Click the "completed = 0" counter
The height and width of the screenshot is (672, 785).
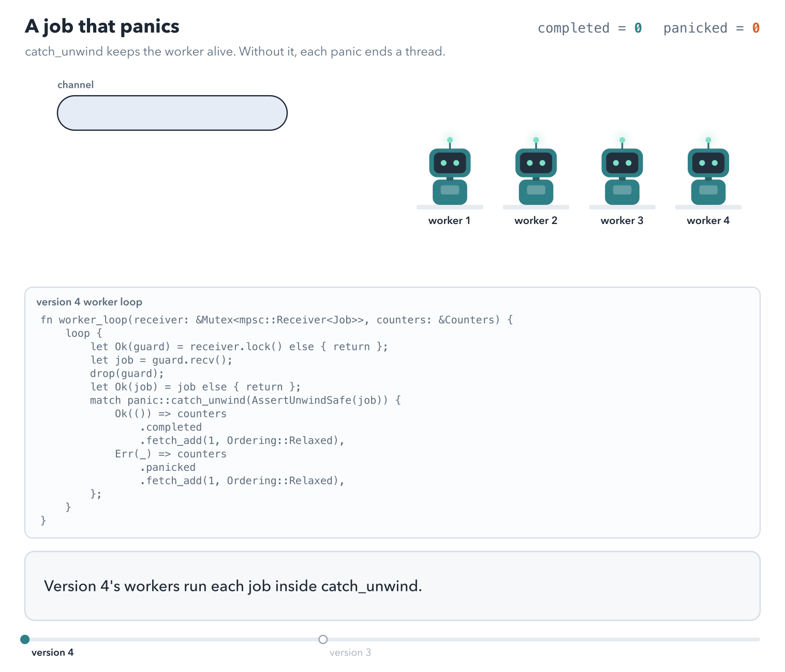click(590, 28)
